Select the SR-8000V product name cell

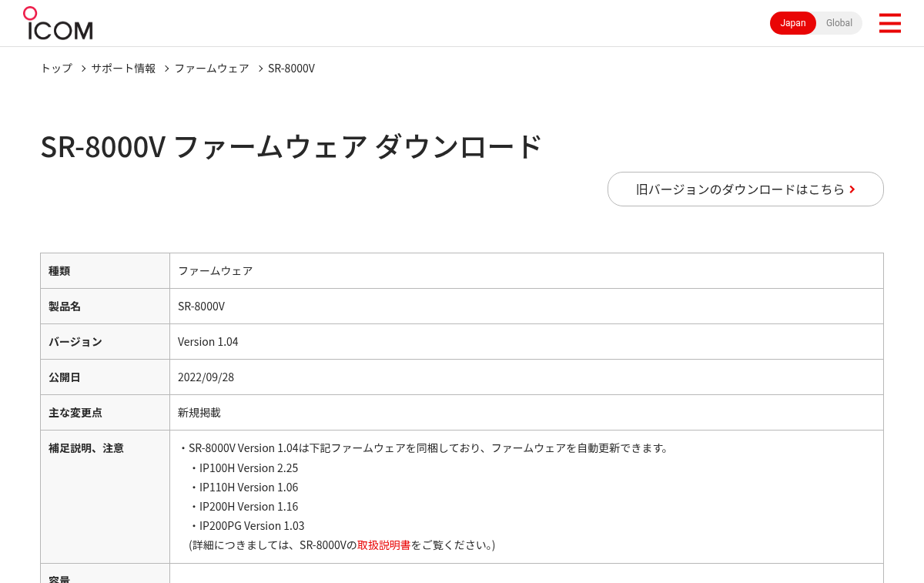(x=527, y=306)
